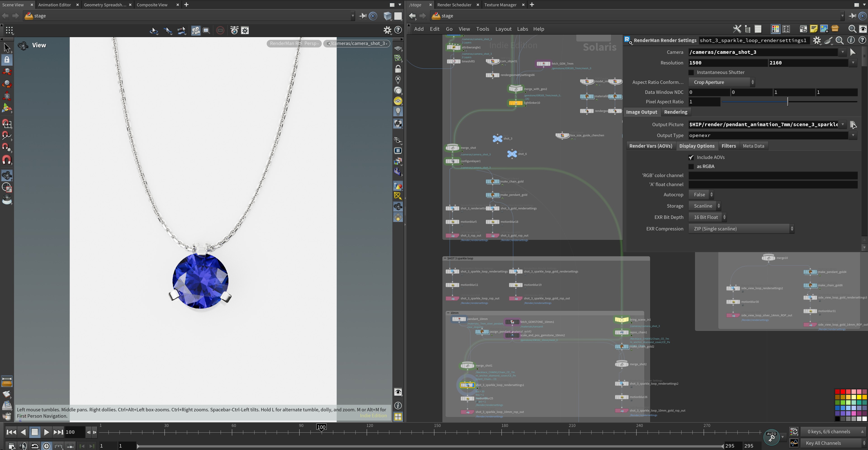The height and width of the screenshot is (450, 868).
Task: Select the arrow Select tool in left toolbar
Action: pos(7,48)
